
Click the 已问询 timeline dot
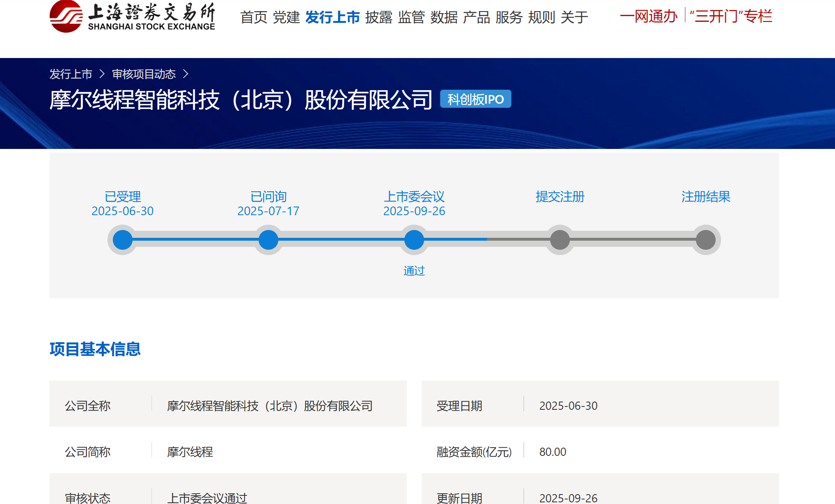pyautogui.click(x=268, y=240)
